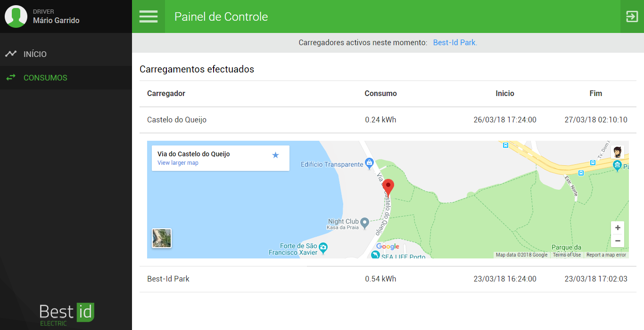The height and width of the screenshot is (330, 644).
Task: Click end time 23/03/18 17:02:03
Action: [x=596, y=279]
